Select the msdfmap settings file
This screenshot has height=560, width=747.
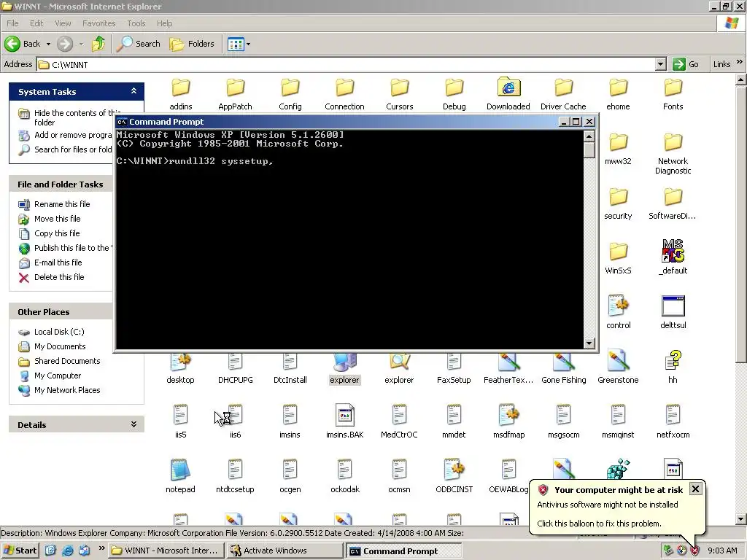point(508,421)
